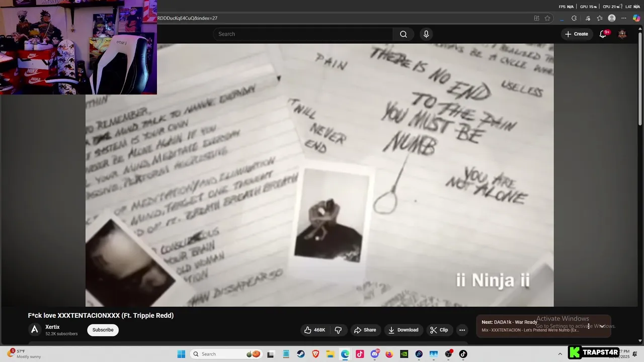This screenshot has height=362, width=644.
Task: Open the Clip scissors tool
Action: pyautogui.click(x=439, y=330)
